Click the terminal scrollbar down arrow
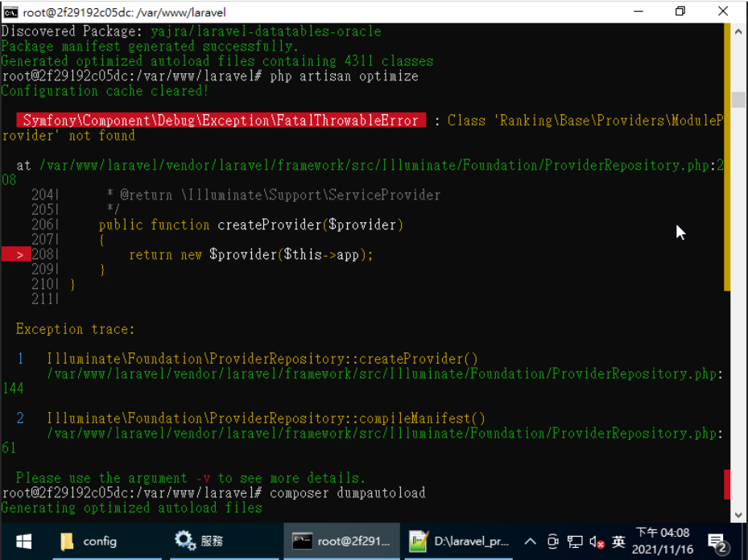Image resolution: width=748 pixels, height=560 pixels. click(738, 515)
